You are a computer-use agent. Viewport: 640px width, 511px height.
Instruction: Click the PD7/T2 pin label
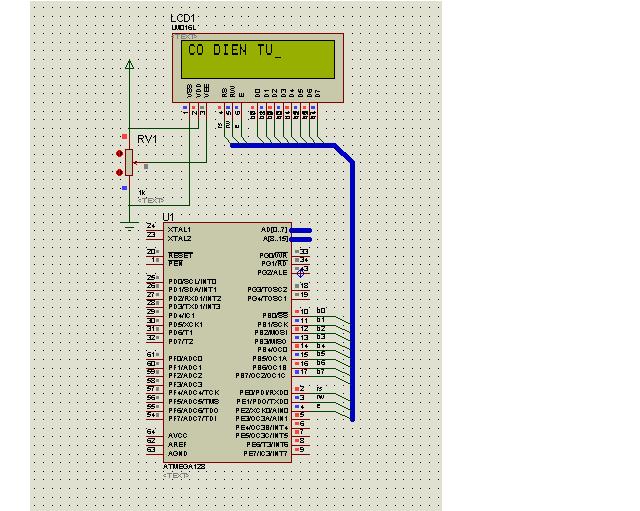[181, 341]
